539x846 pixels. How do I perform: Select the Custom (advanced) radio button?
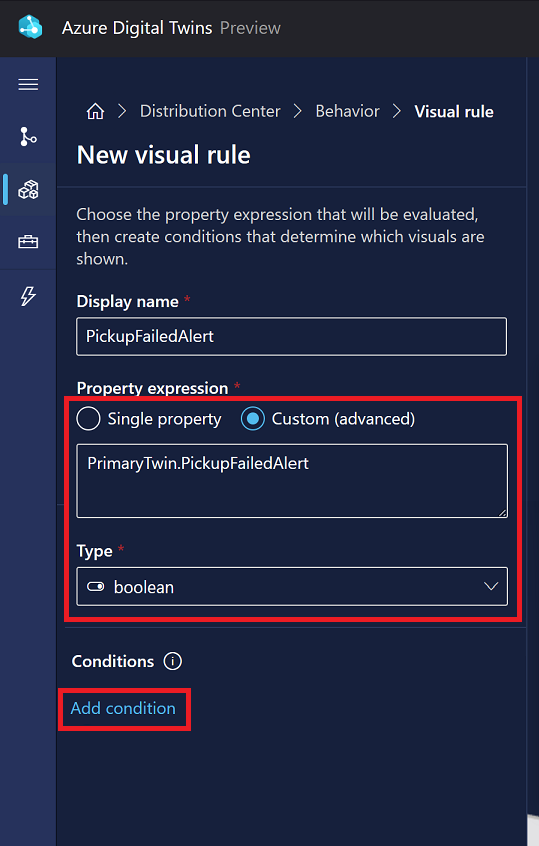pos(253,419)
